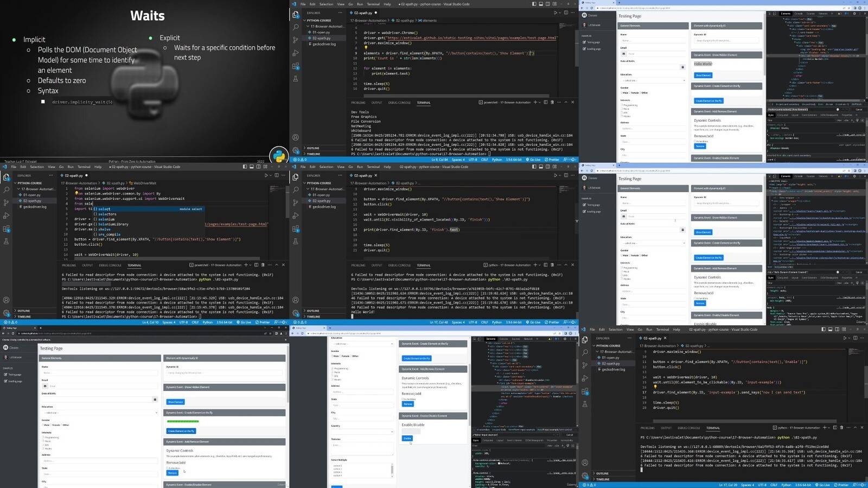Close the terminal panel in 'Count is' VS Code window
The image size is (868, 488).
coord(572,102)
